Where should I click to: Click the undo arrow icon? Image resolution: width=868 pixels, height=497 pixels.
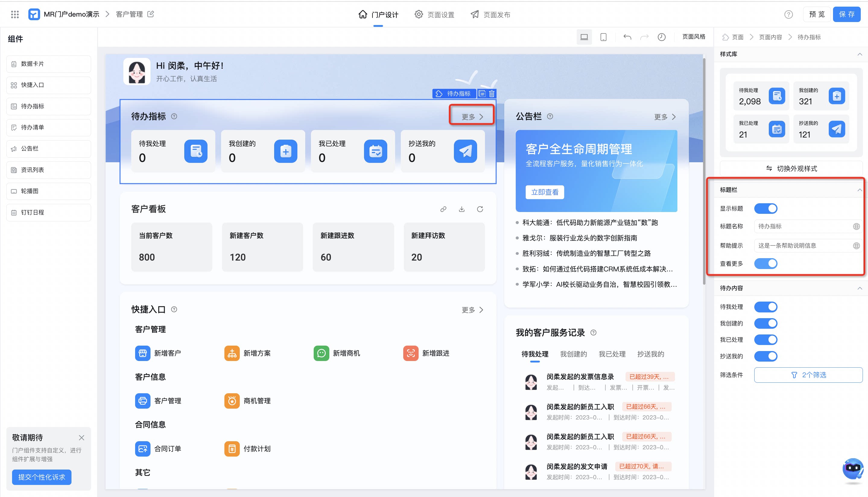click(x=627, y=37)
